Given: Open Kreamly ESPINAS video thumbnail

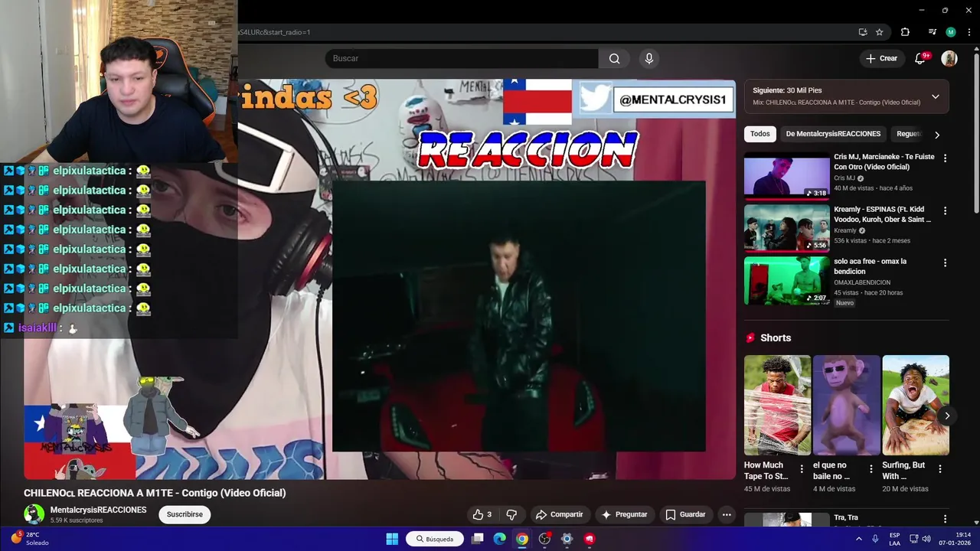Looking at the screenshot, I should (x=786, y=228).
